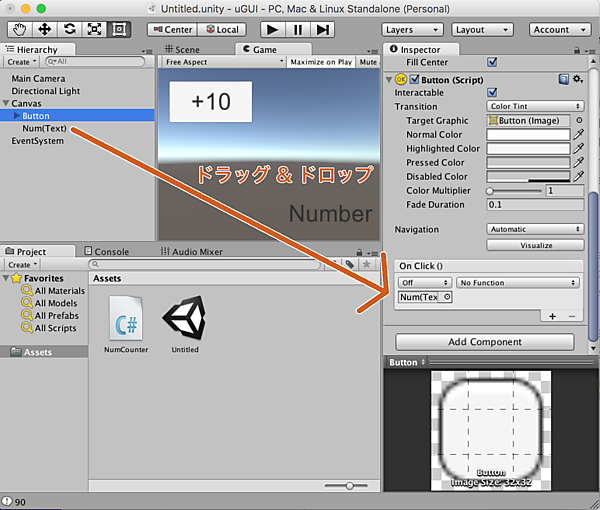Click the Color Multiplier slider
The width and height of the screenshot is (600, 510).
tap(515, 190)
